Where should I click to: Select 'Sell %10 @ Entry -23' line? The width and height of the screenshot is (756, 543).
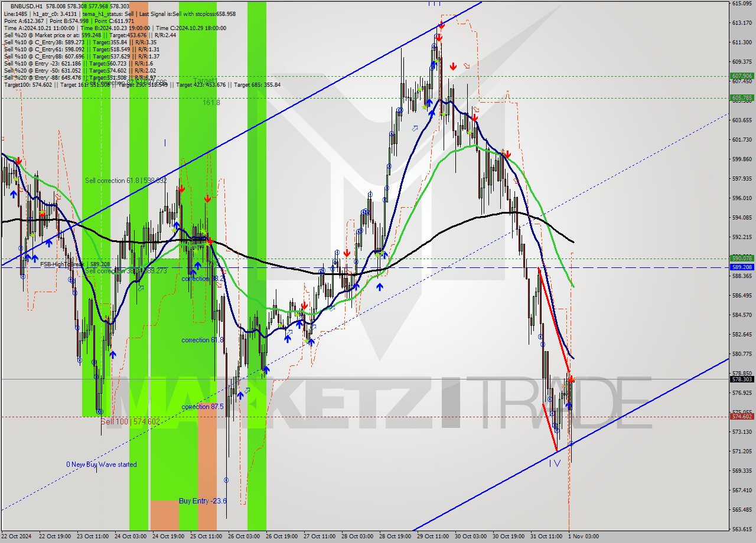(x=78, y=63)
